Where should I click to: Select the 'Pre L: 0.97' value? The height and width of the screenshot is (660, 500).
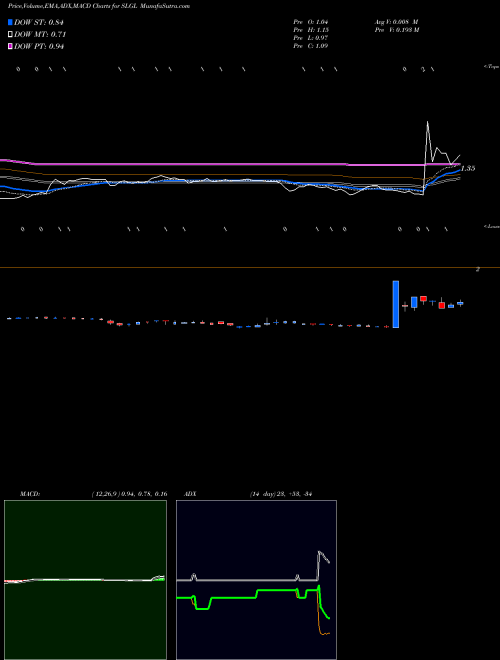pos(311,38)
